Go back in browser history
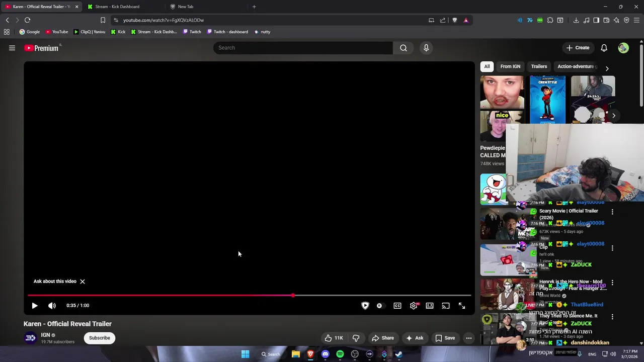Image resolution: width=644 pixels, height=362 pixels. (7, 20)
